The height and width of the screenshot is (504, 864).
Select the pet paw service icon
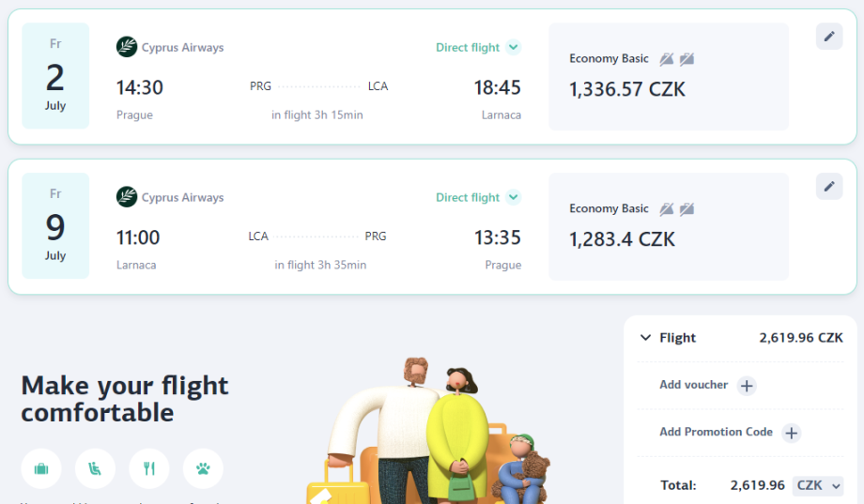click(x=203, y=468)
